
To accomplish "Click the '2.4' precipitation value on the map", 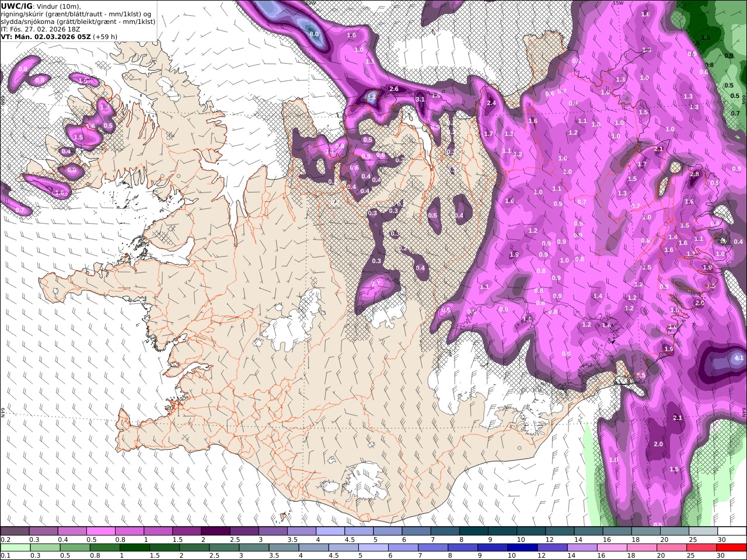I will (x=491, y=103).
